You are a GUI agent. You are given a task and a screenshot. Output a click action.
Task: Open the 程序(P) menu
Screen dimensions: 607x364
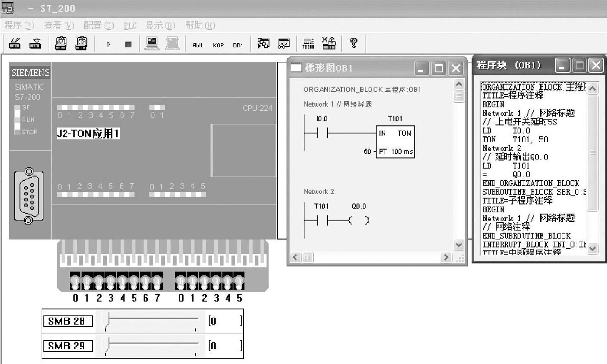pos(19,25)
